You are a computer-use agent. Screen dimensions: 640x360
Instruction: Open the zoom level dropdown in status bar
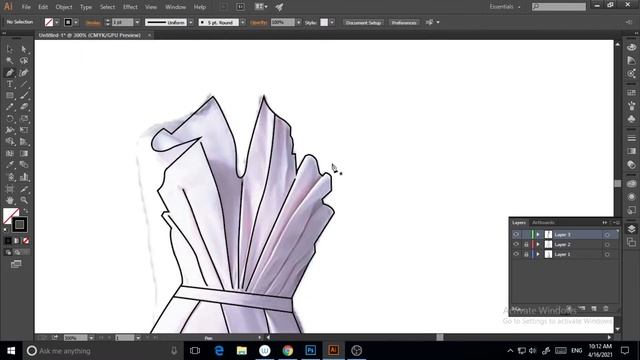[x=91, y=338]
